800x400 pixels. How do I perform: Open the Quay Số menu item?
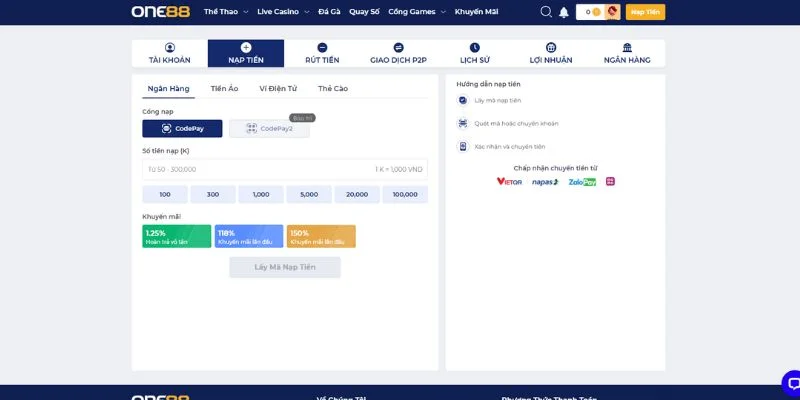(364, 12)
